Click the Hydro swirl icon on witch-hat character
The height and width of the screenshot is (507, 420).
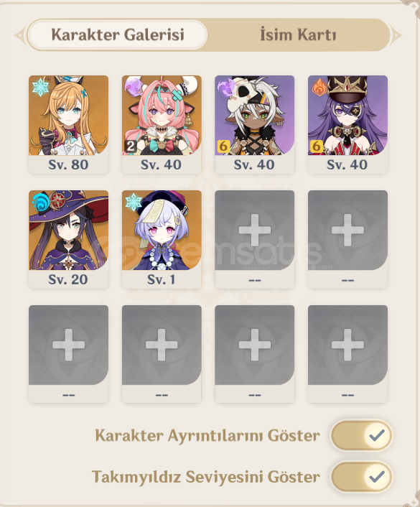(41, 202)
